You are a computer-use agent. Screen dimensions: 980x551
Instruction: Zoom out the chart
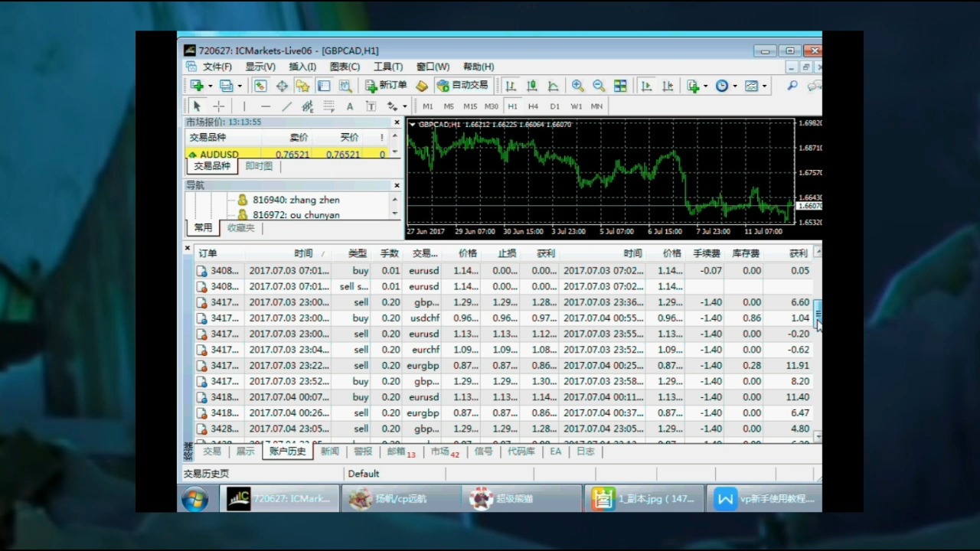point(599,86)
